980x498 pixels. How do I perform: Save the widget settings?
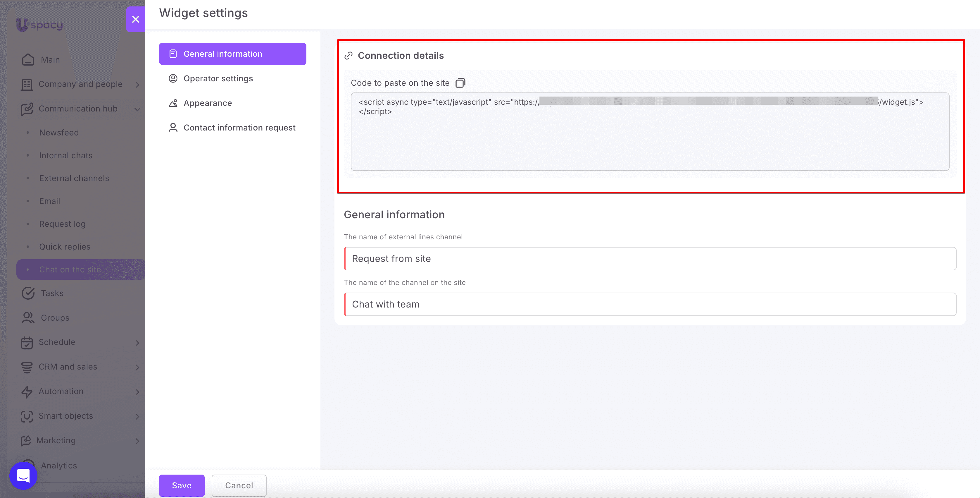(x=182, y=485)
